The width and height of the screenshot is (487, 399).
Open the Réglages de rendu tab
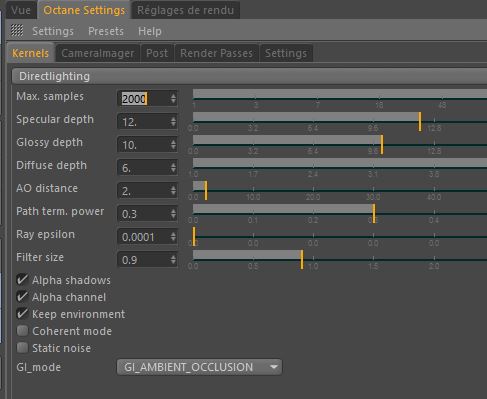coord(185,10)
